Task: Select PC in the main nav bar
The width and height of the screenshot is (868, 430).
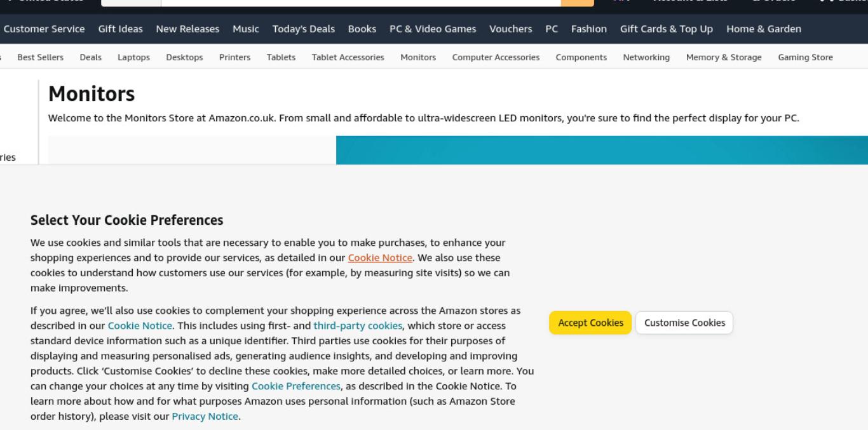Action: click(552, 29)
